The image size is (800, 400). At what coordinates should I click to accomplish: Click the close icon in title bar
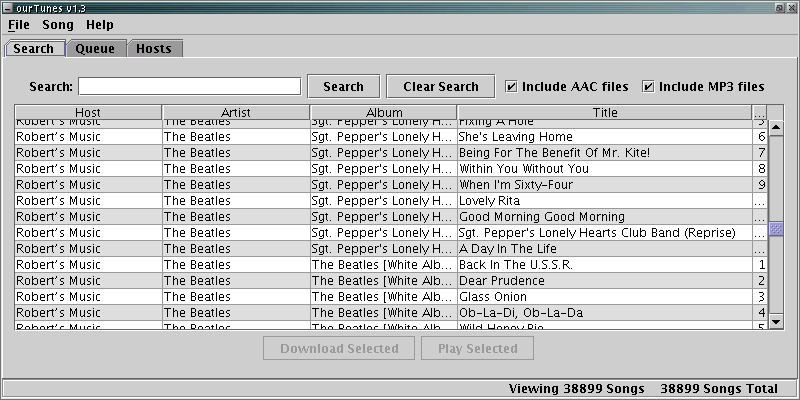point(790,8)
